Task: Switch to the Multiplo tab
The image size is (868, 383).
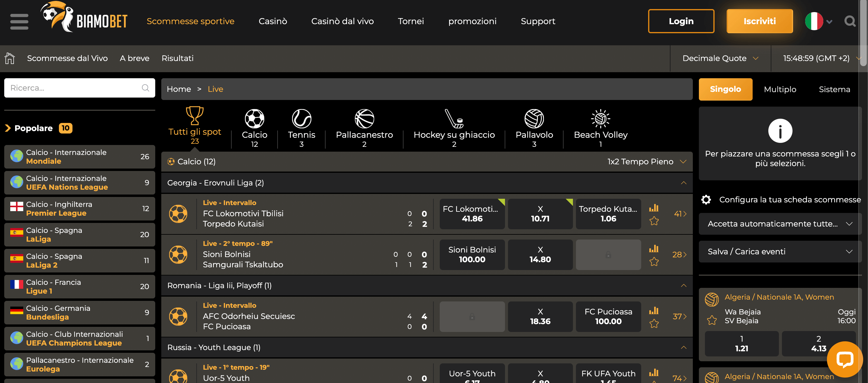Action: (x=780, y=89)
